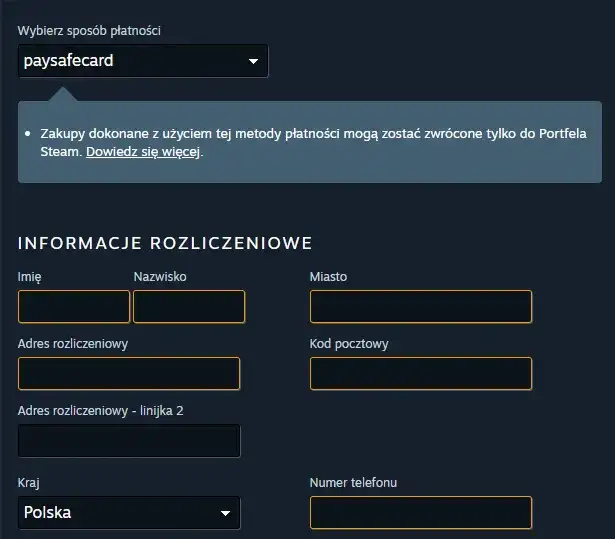The image size is (615, 539).
Task: Click the 'Nazwisko' label text
Action: coord(160,277)
